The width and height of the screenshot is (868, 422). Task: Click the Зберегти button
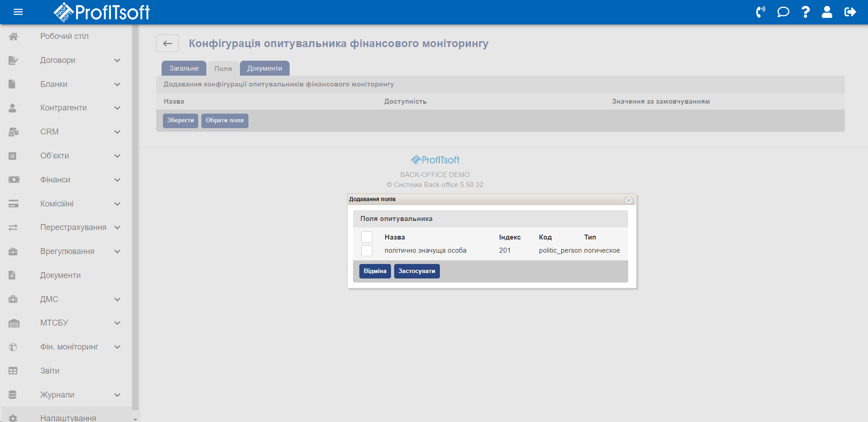pos(180,120)
